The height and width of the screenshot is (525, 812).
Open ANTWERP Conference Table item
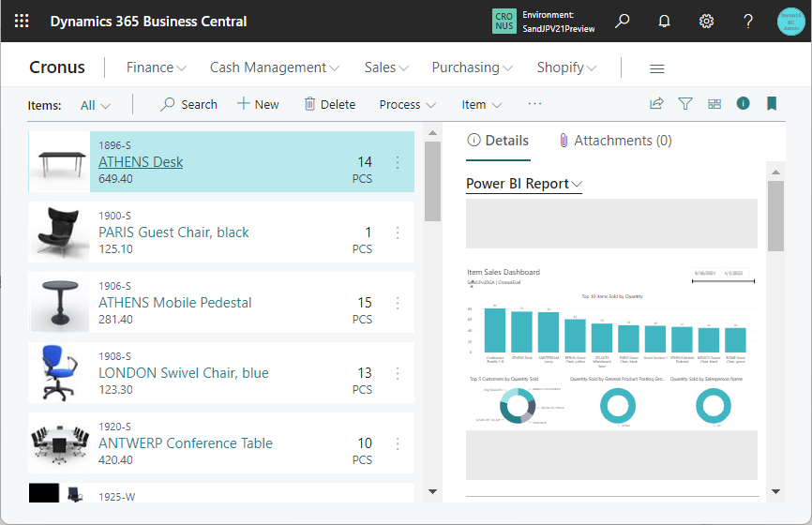click(186, 443)
